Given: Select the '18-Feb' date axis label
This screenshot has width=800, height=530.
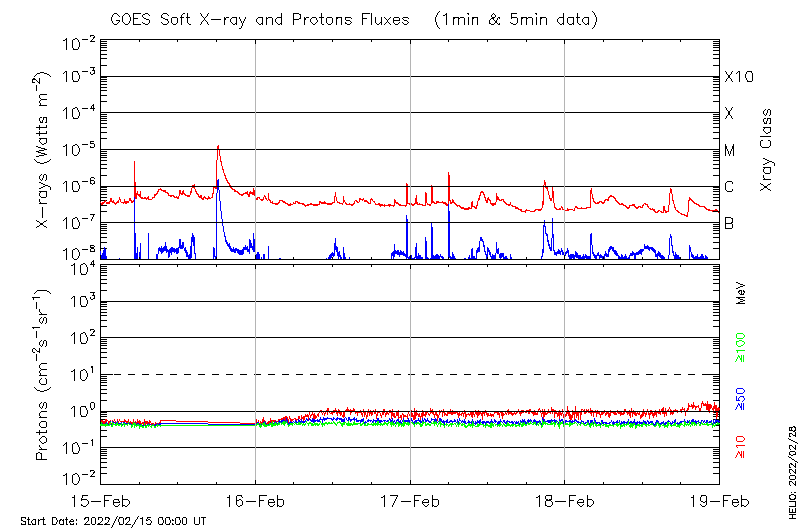Looking at the screenshot, I should [x=565, y=500].
